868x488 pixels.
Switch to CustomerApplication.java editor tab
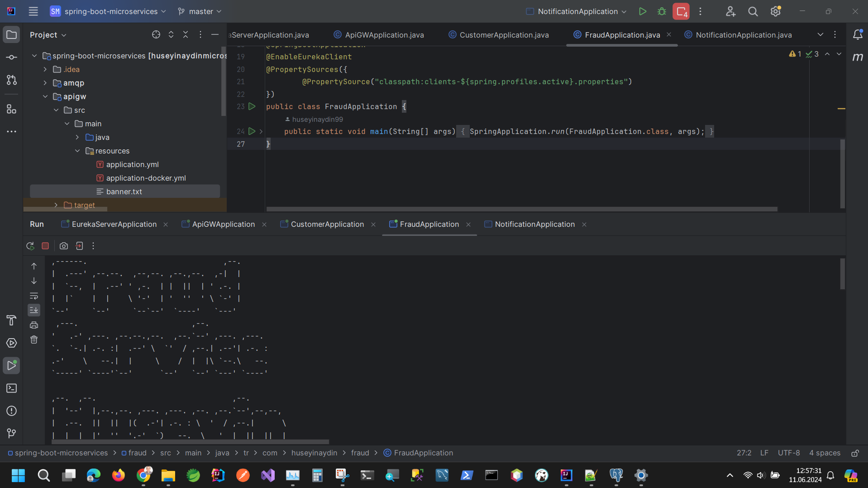[x=499, y=35]
